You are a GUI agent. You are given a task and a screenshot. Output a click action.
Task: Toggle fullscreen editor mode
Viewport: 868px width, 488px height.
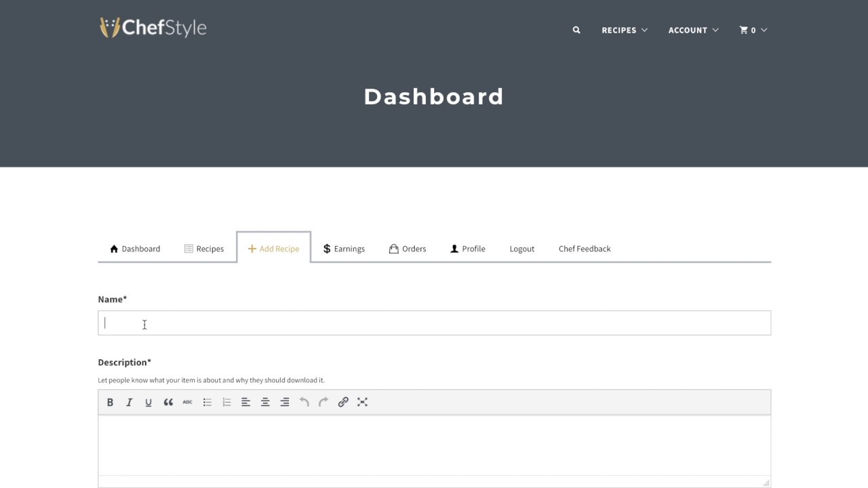click(x=362, y=402)
